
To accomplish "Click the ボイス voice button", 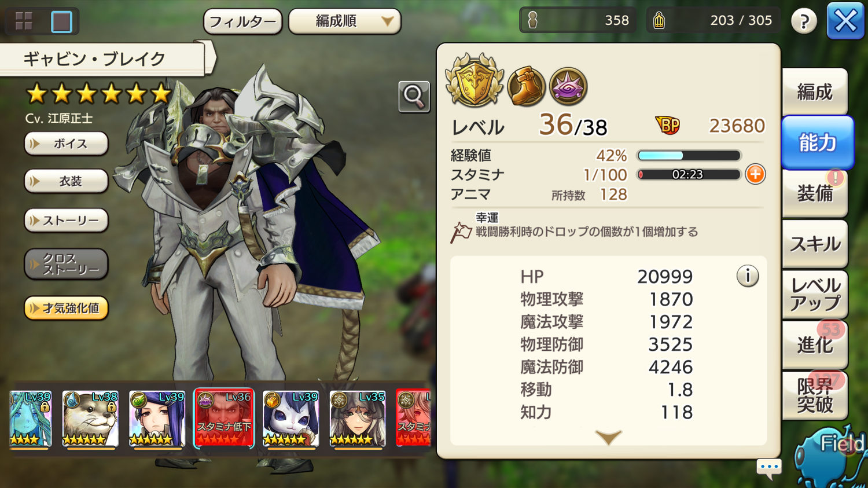I will tap(66, 144).
